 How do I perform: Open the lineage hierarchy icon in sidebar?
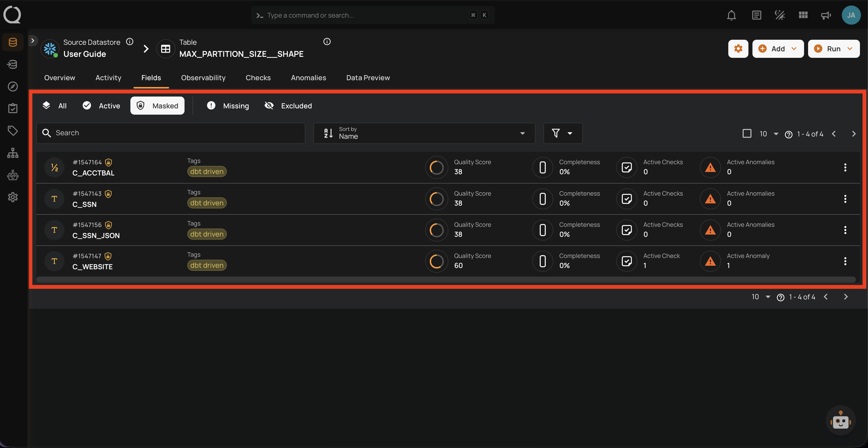pyautogui.click(x=13, y=153)
